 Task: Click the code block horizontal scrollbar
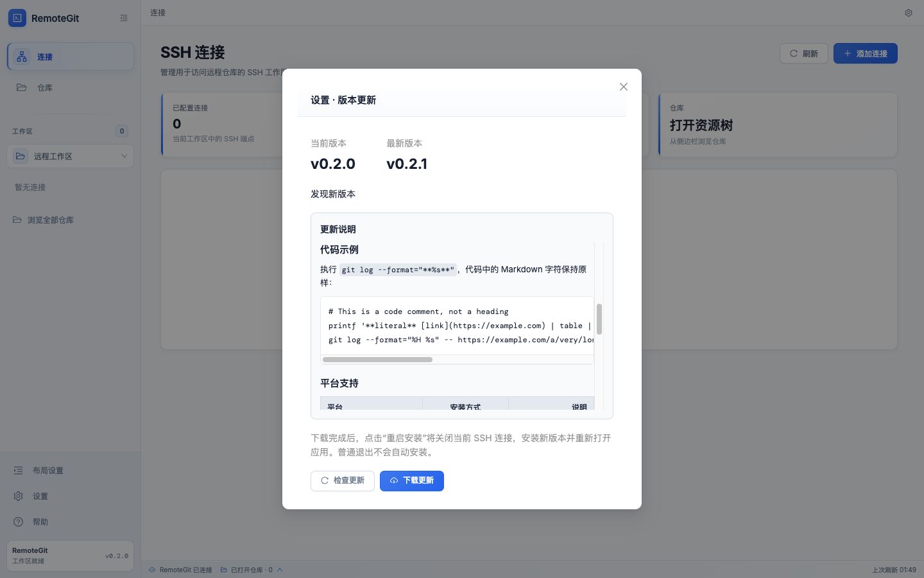click(x=377, y=360)
